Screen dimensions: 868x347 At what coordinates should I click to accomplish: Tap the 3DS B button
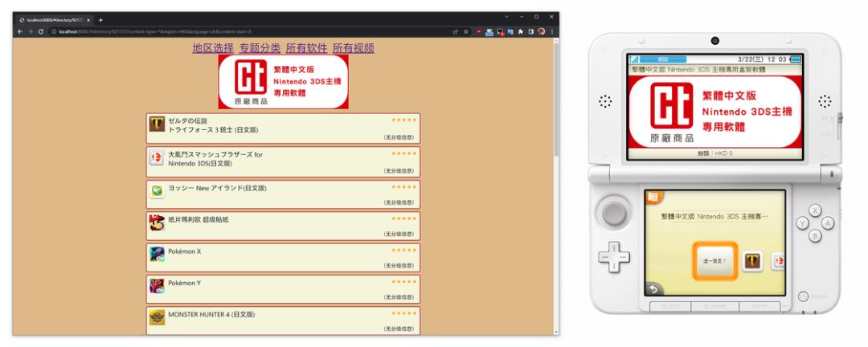(815, 236)
